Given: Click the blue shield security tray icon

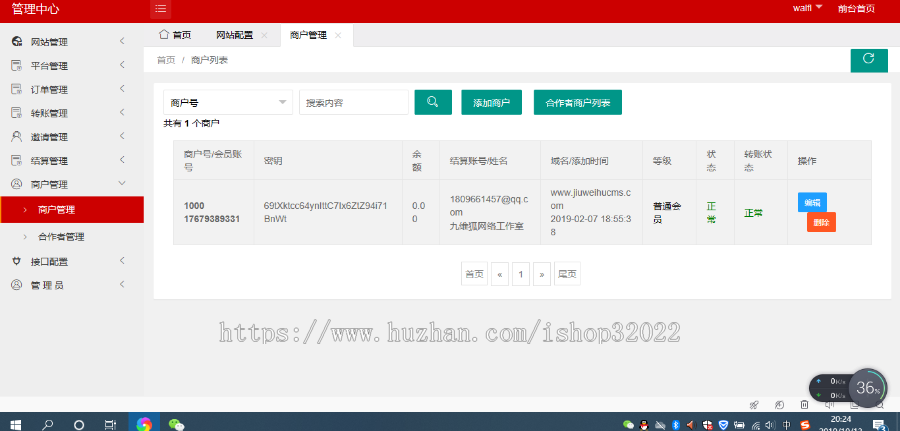Looking at the screenshot, I should tap(723, 425).
